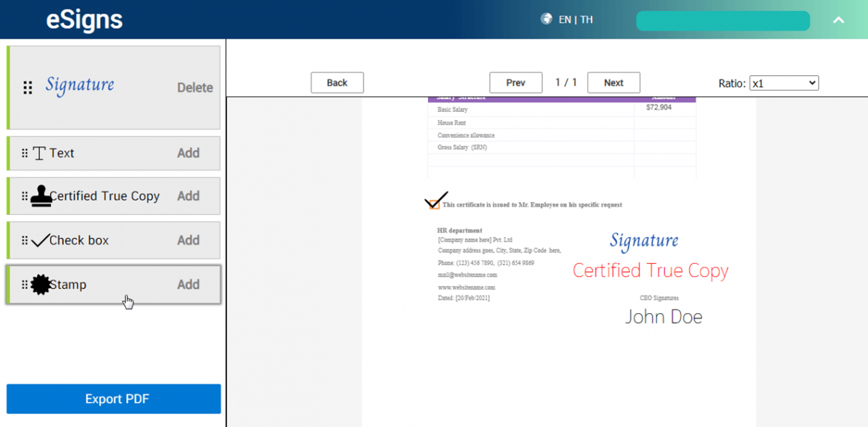The image size is (868, 427).
Task: Select the Certified True Copy stamp on document
Action: 650,270
